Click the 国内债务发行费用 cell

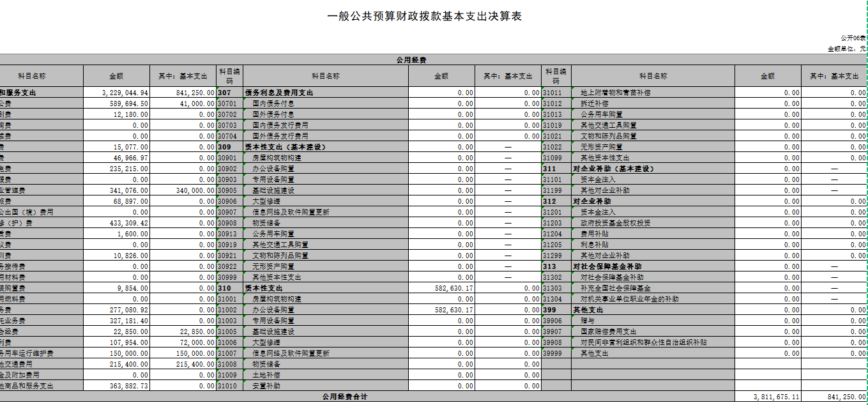pos(325,125)
